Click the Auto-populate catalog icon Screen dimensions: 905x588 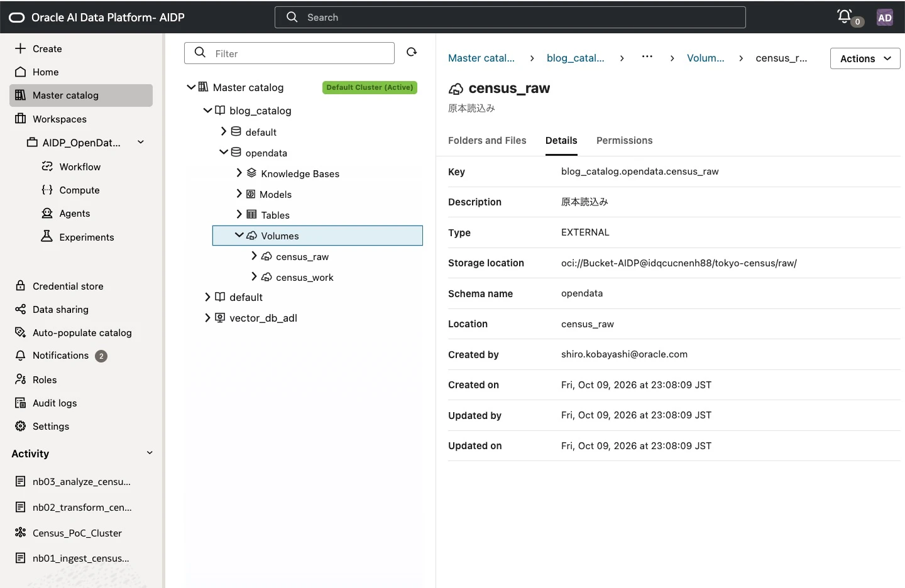pos(21,332)
